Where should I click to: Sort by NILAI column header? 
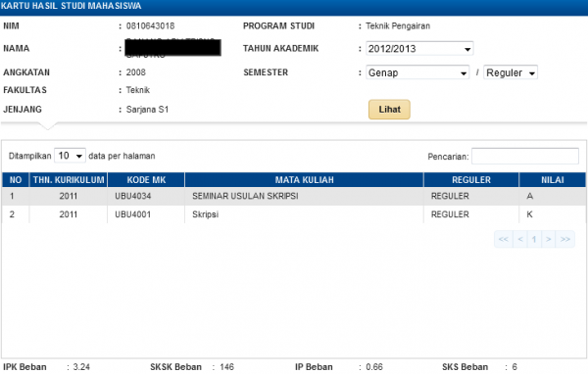(553, 180)
